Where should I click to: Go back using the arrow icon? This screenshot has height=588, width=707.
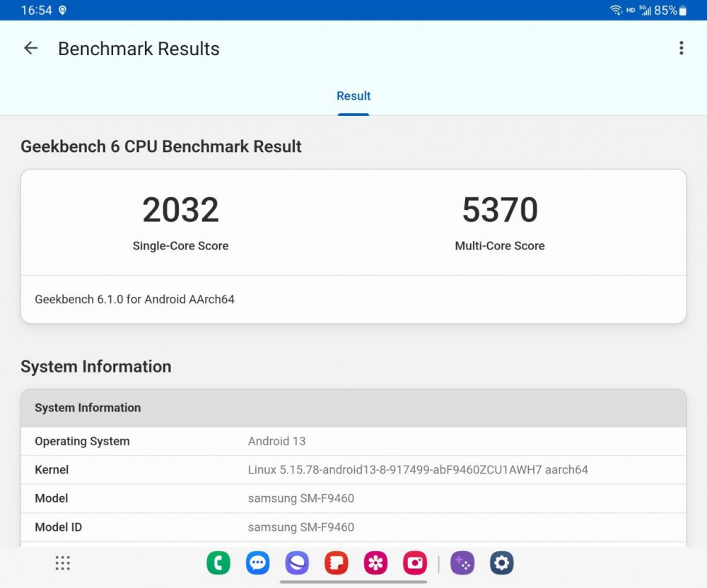[x=30, y=48]
